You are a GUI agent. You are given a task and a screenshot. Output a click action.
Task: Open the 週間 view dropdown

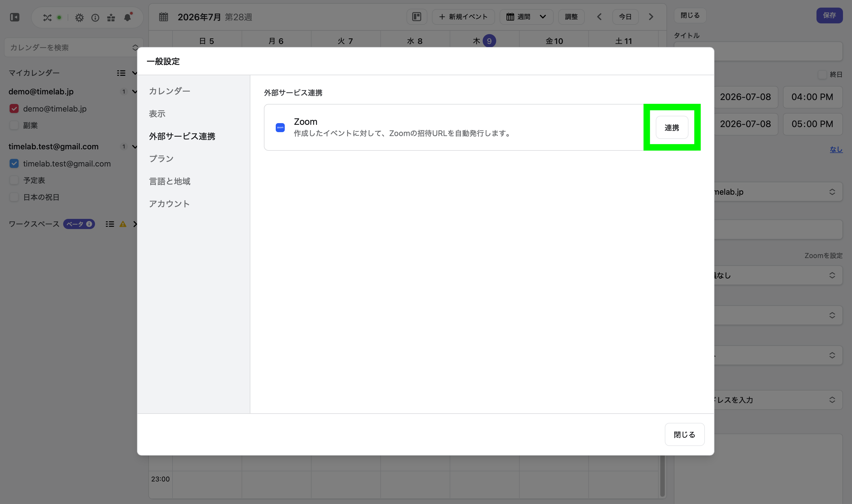pos(526,17)
